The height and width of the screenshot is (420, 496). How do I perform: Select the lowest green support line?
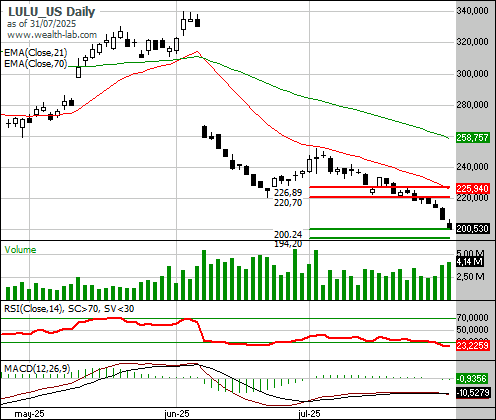[x=380, y=238]
